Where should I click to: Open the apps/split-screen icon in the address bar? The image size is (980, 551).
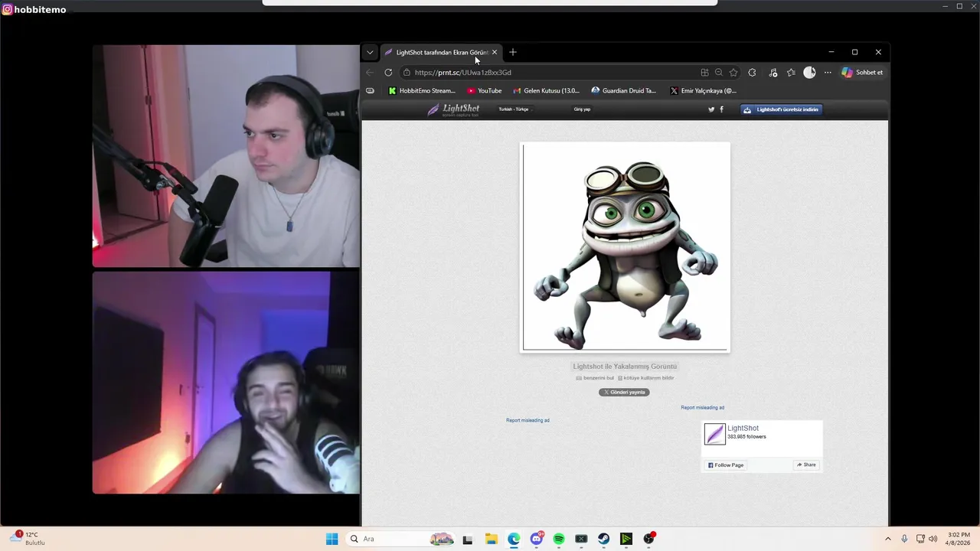pos(704,73)
